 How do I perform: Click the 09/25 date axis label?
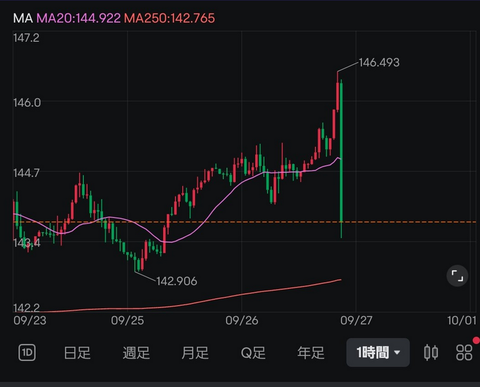coord(127,320)
